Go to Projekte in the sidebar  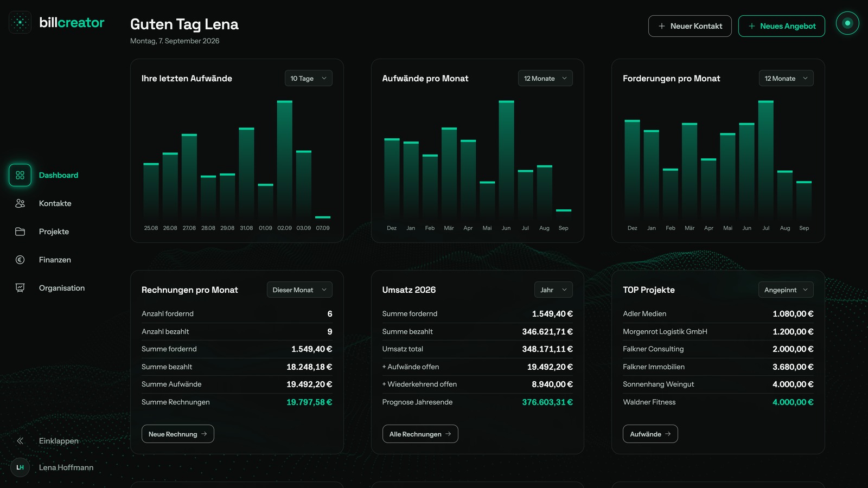point(54,232)
